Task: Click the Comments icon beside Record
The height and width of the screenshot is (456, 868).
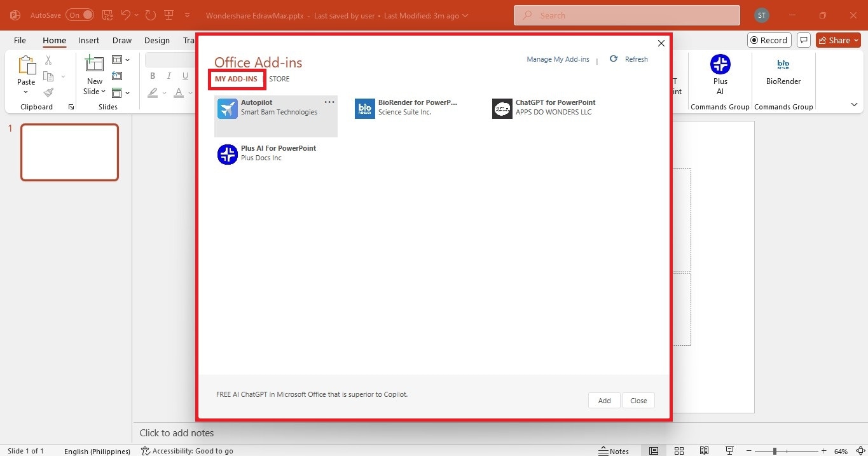Action: [x=804, y=40]
